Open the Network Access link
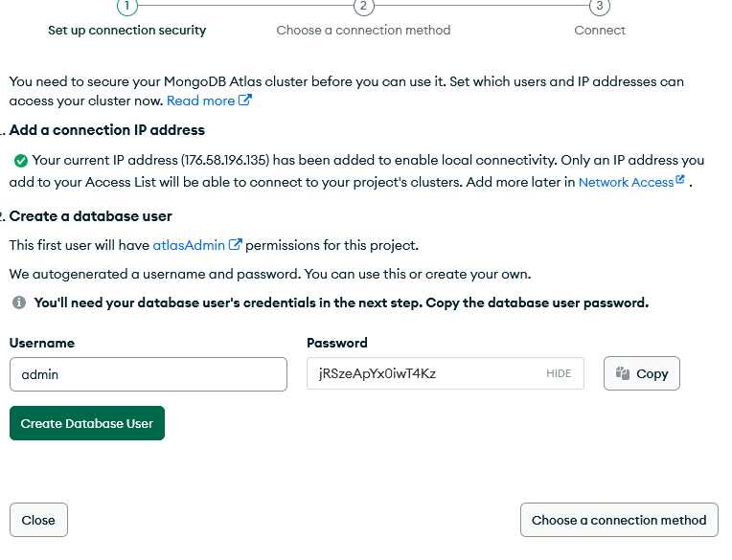This screenshot has width=732, height=560. coord(626,182)
